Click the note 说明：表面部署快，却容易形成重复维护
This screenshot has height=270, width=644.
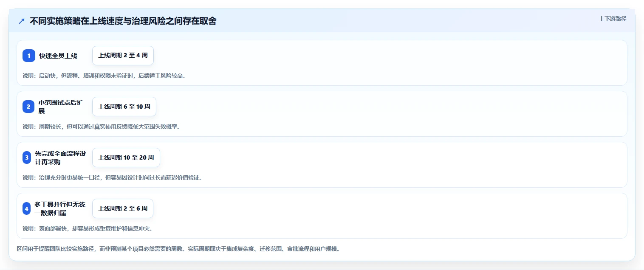click(87, 228)
